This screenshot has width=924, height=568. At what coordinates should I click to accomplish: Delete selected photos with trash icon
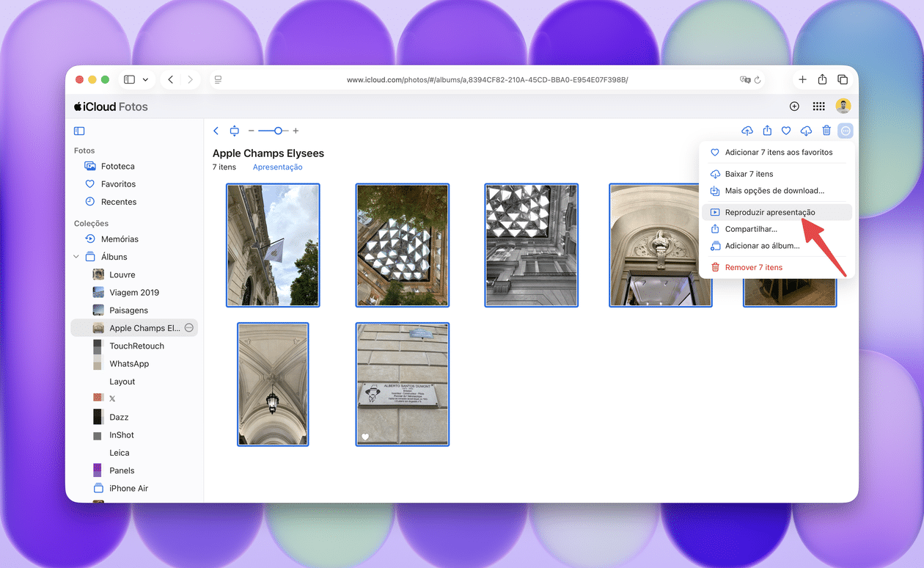[826, 131]
